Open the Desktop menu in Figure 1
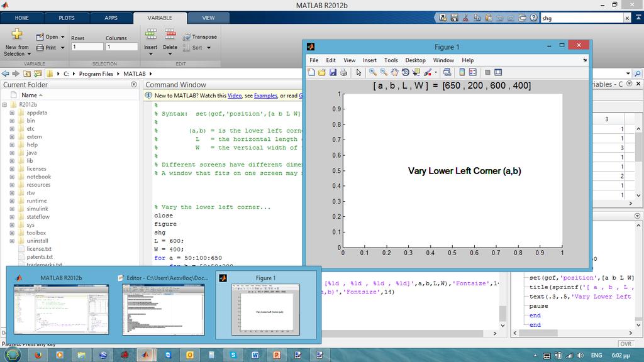644x362 pixels. point(415,60)
